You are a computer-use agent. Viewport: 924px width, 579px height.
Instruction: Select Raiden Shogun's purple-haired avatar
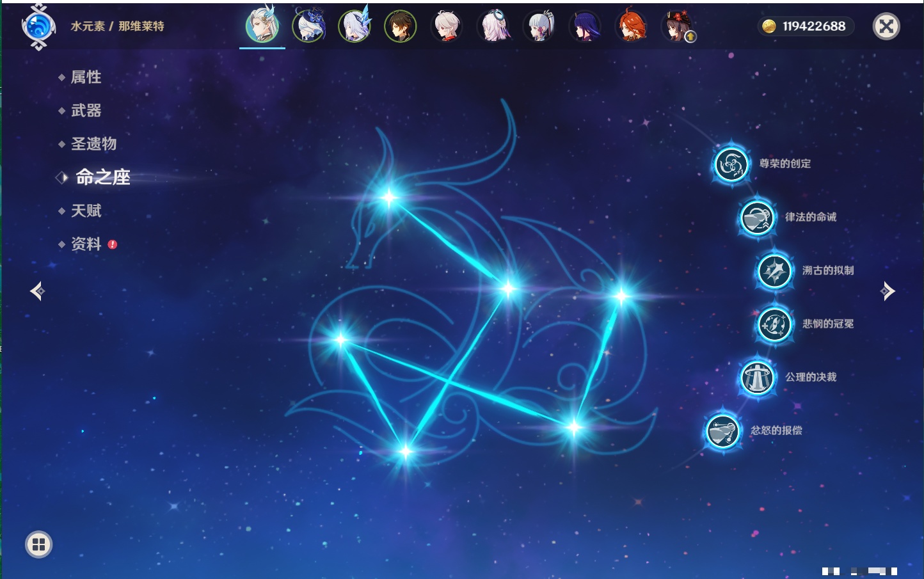point(585,26)
